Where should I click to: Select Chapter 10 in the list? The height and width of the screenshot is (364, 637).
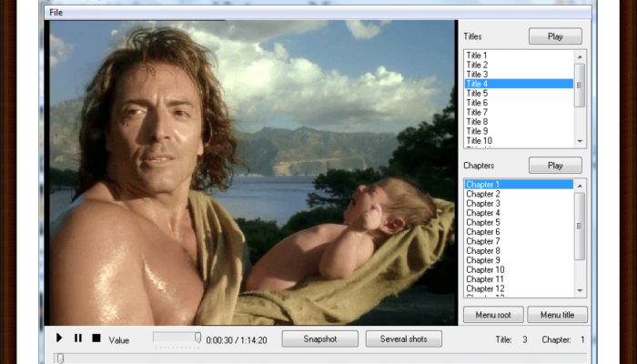pyautogui.click(x=484, y=269)
